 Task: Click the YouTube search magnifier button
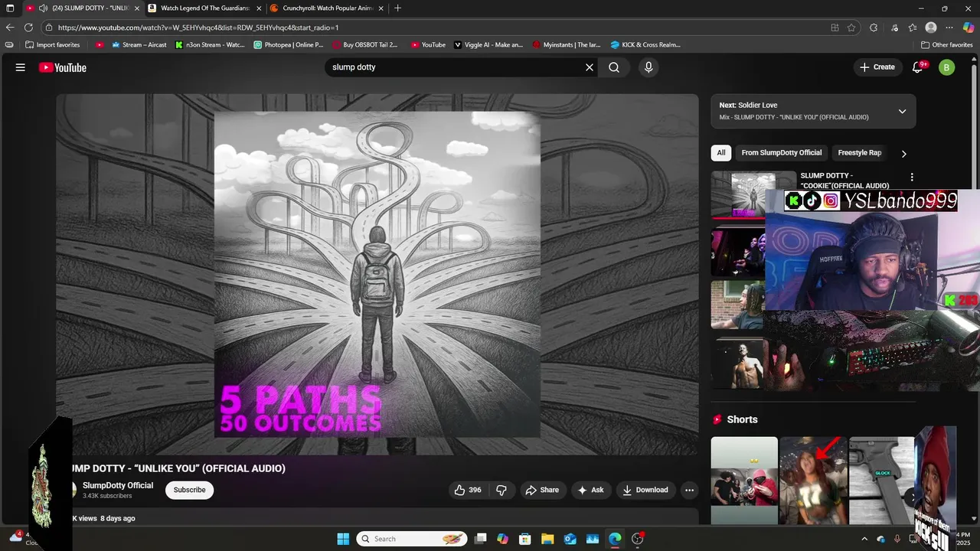[614, 67]
